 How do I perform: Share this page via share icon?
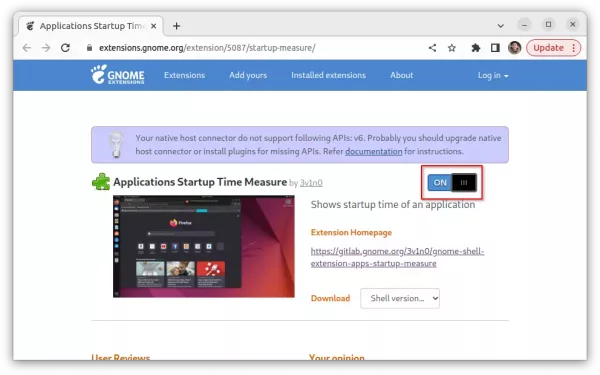pos(432,48)
